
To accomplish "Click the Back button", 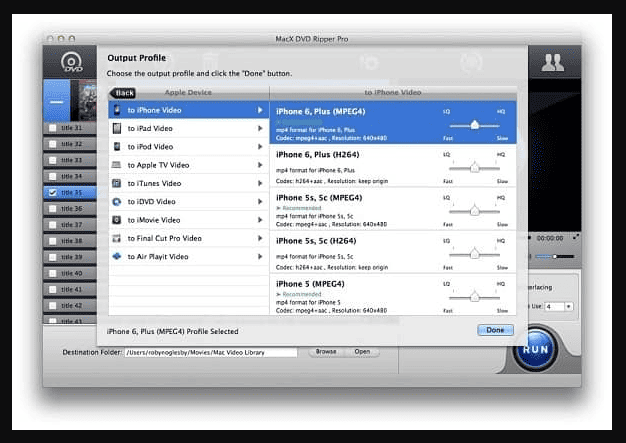I will (x=123, y=93).
